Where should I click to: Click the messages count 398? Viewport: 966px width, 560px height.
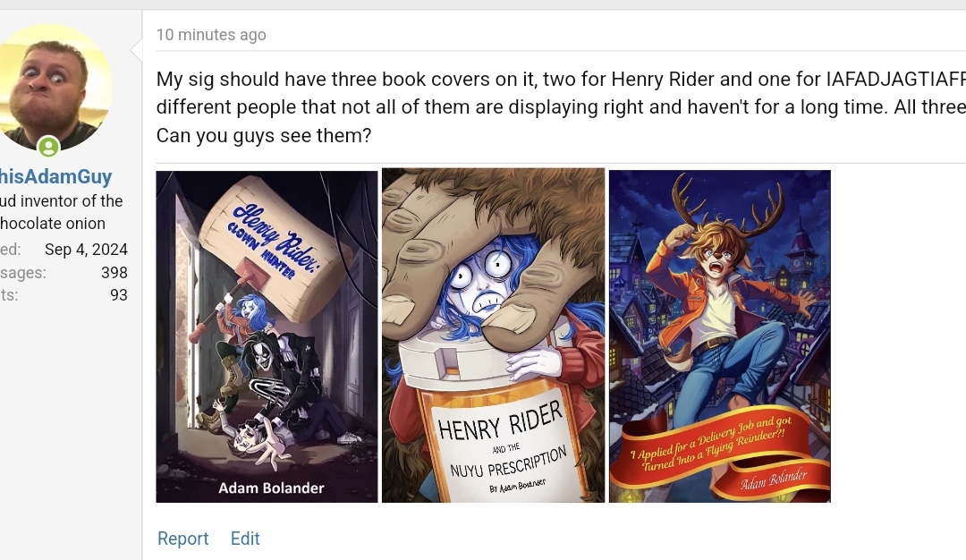(x=114, y=272)
